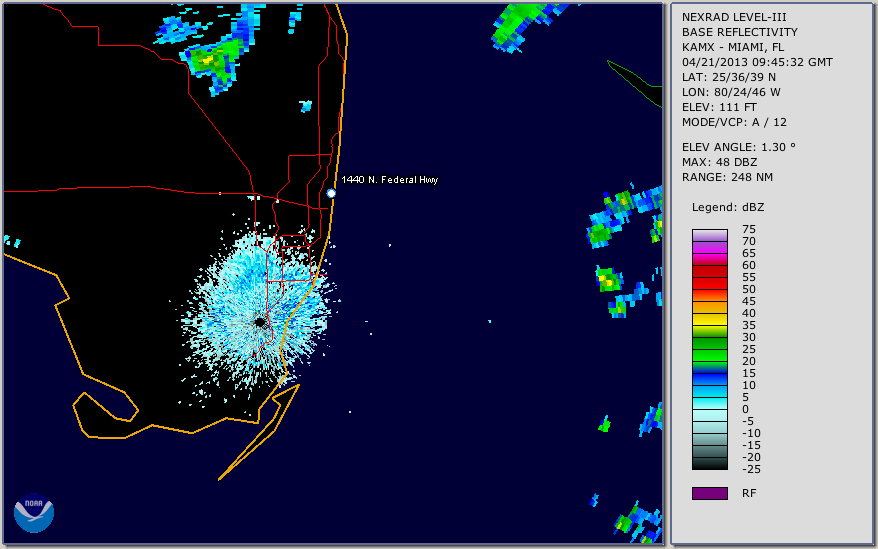Click the purple RF legend swatch

click(x=709, y=493)
